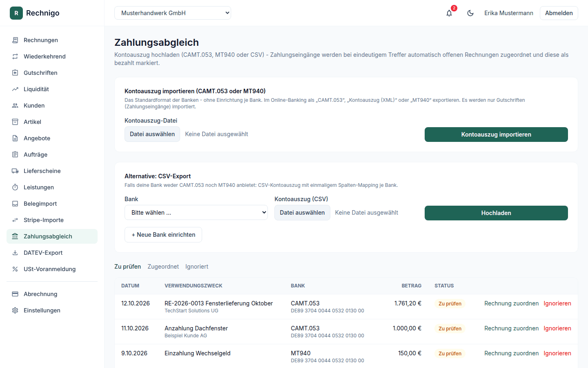Navigate to Artikel

(x=52, y=122)
